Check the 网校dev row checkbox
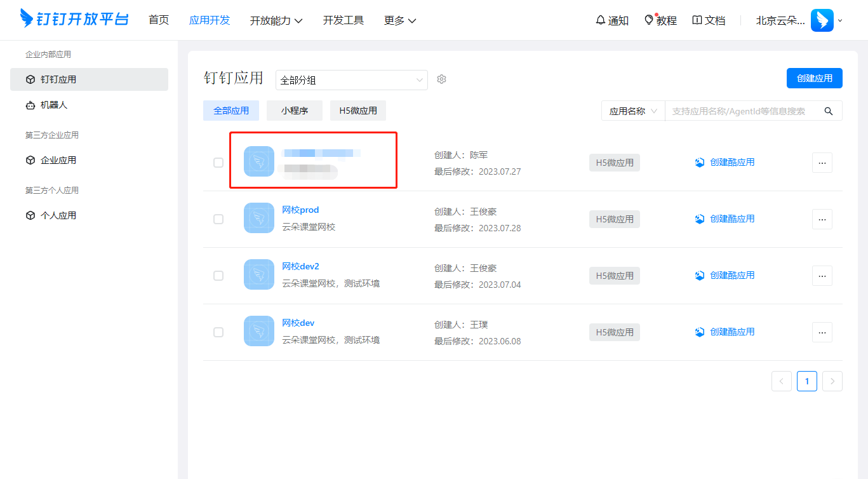This screenshot has height=479, width=868. pos(218,332)
